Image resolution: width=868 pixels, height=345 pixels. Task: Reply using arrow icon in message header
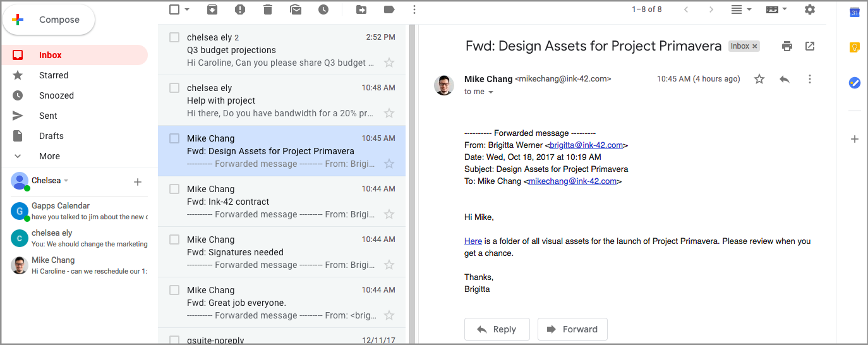785,79
